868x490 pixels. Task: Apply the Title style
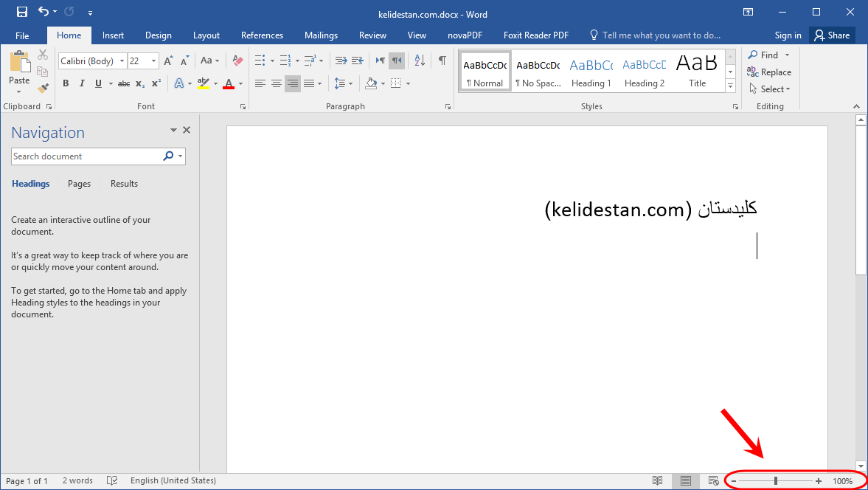[x=698, y=72]
